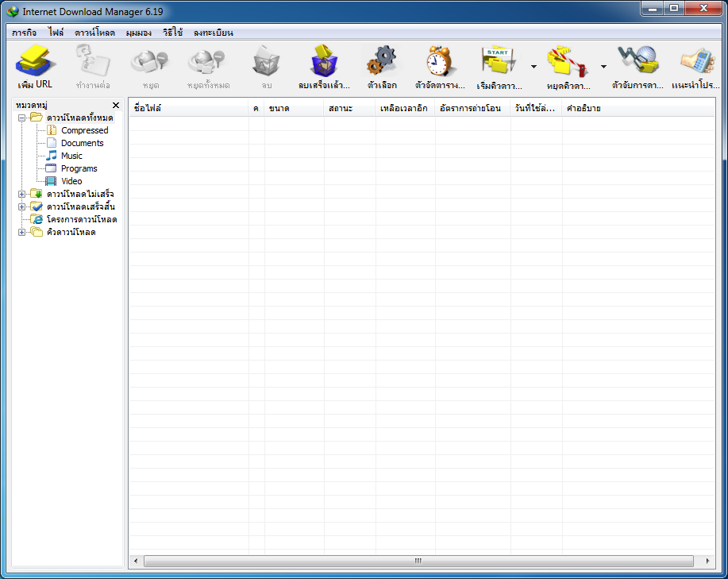
Task: Open Stop Queue dropdown arrow
Action: point(603,67)
